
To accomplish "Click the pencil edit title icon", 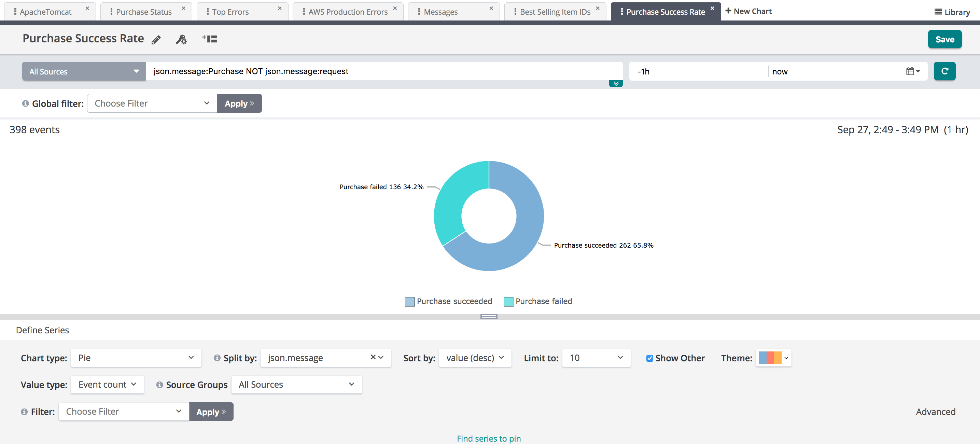I will point(156,40).
